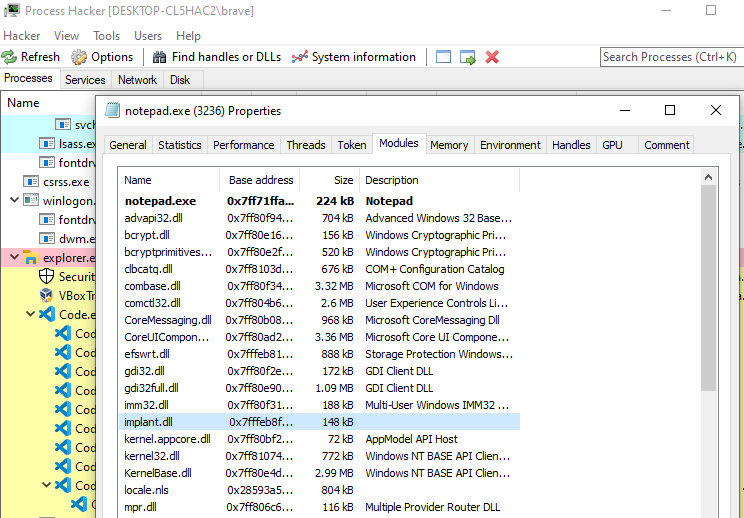This screenshot has height=518, width=744.
Task: Click the modules list scrollbar thumb
Action: (x=708, y=288)
